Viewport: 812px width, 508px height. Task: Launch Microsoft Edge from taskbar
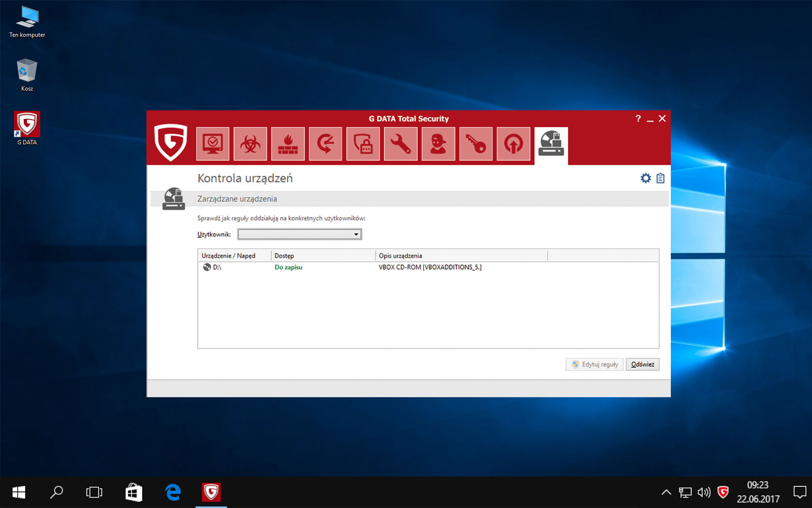[173, 493]
